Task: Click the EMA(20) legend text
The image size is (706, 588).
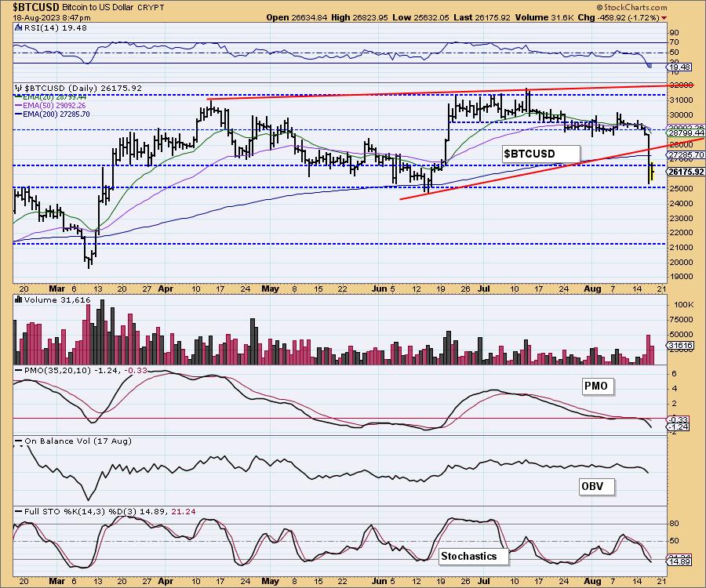Action: pos(54,96)
